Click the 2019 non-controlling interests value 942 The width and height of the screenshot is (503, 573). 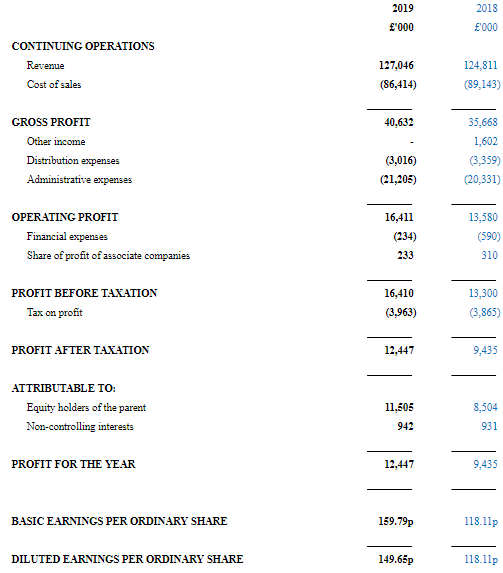(405, 426)
